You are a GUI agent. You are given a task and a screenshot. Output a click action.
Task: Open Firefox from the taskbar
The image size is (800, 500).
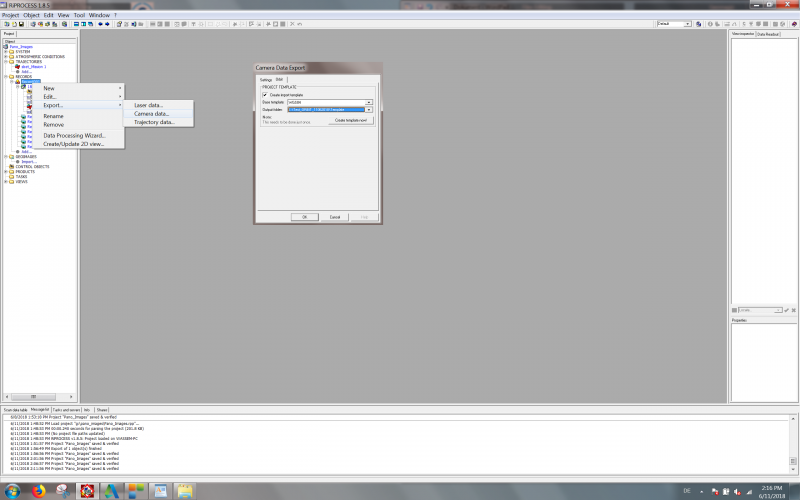click(x=39, y=491)
